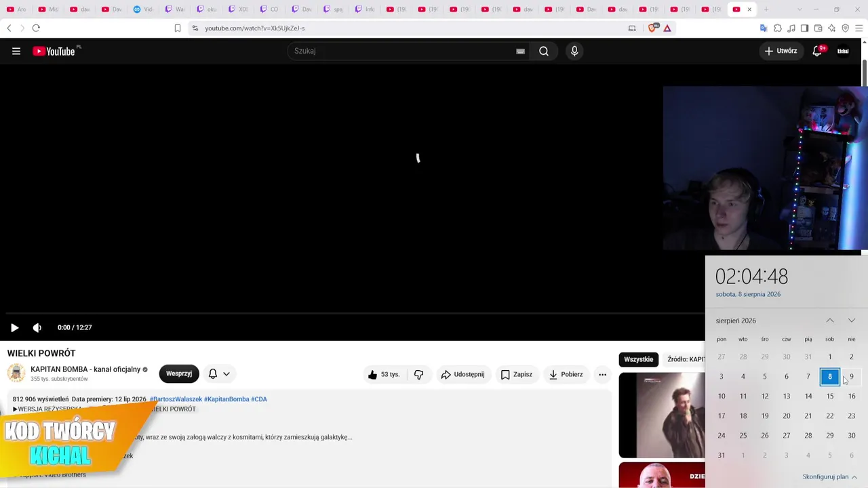Select date 15 in the calendar

[830, 396]
